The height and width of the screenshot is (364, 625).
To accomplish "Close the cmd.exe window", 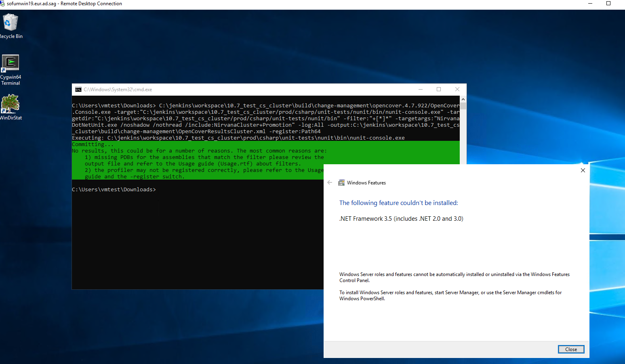I will 457,90.
